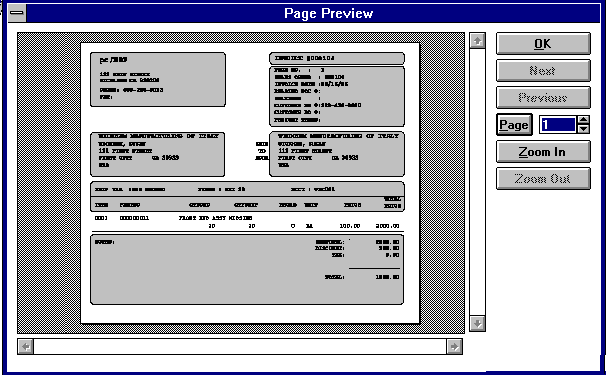606x375 pixels.
Task: Click the line item total 2000.00
Action: point(387,226)
